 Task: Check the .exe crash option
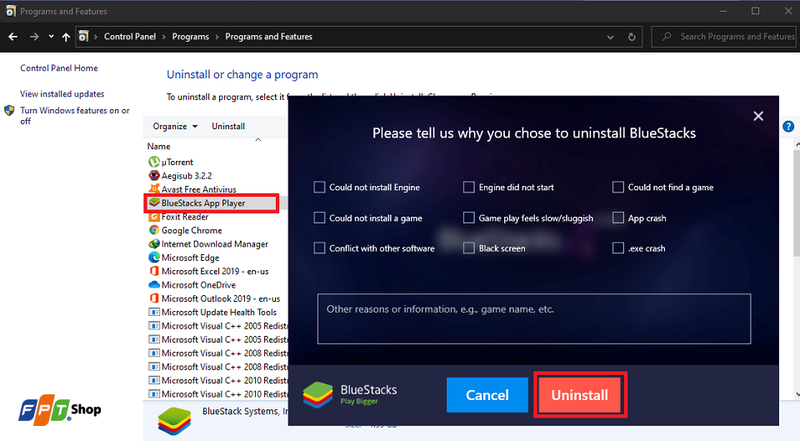(x=618, y=248)
